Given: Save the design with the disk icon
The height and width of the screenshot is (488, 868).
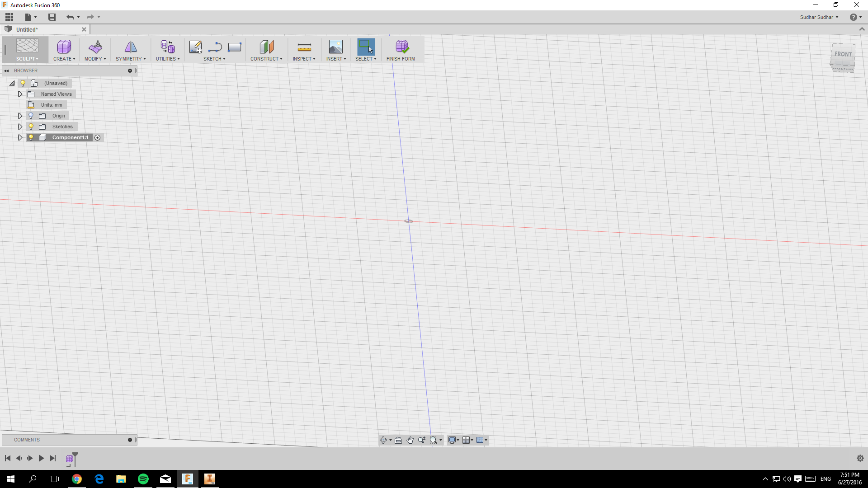Looking at the screenshot, I should pyautogui.click(x=52, y=17).
